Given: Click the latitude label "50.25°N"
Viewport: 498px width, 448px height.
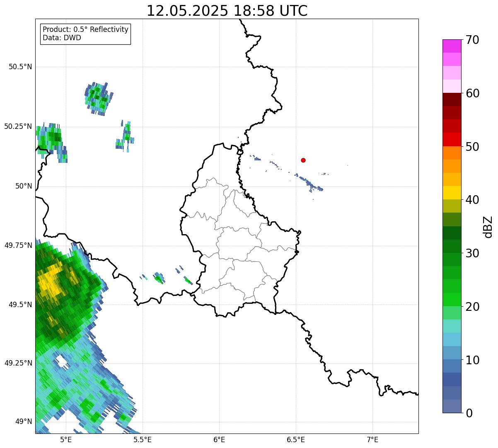Looking at the screenshot, I should coord(18,126).
